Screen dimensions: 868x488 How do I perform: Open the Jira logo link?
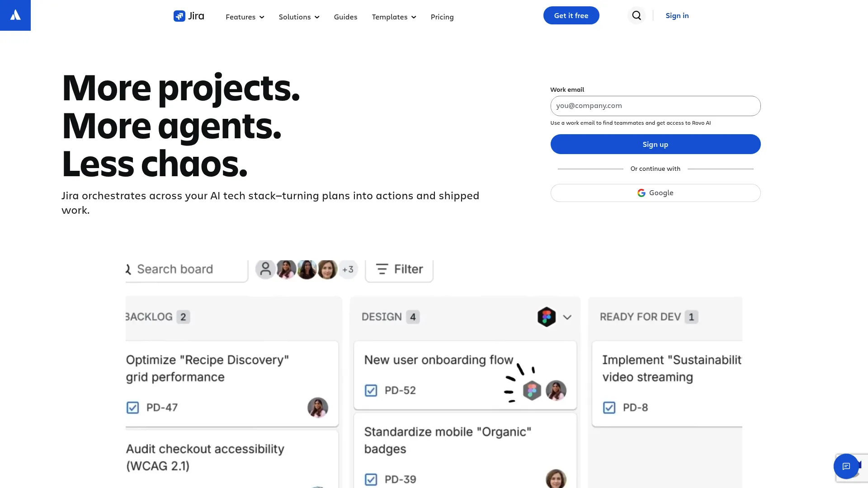[x=189, y=16]
